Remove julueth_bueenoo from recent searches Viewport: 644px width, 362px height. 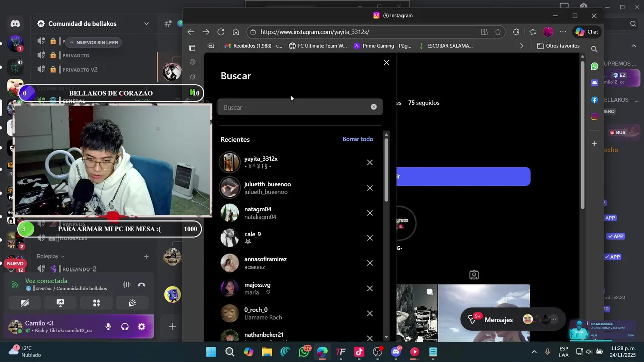click(x=370, y=188)
